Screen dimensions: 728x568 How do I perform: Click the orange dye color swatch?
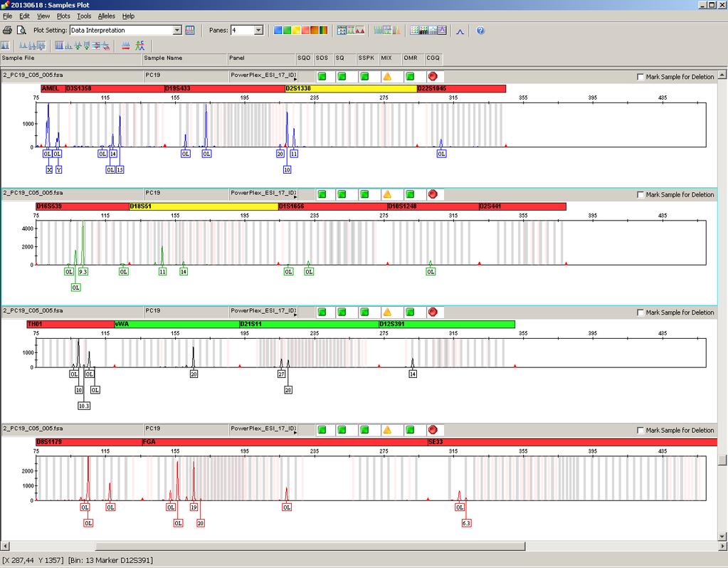(x=315, y=30)
